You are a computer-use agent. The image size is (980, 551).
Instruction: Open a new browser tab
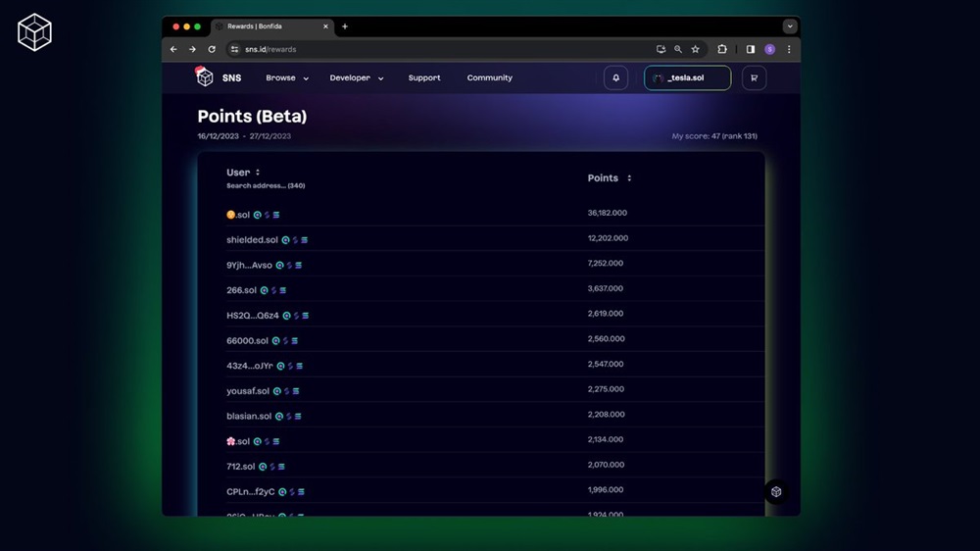coord(345,26)
